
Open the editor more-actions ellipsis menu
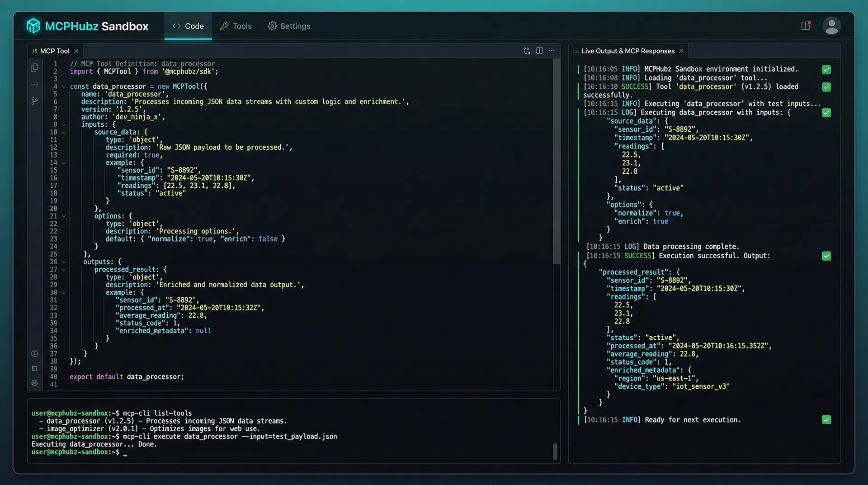coord(551,51)
